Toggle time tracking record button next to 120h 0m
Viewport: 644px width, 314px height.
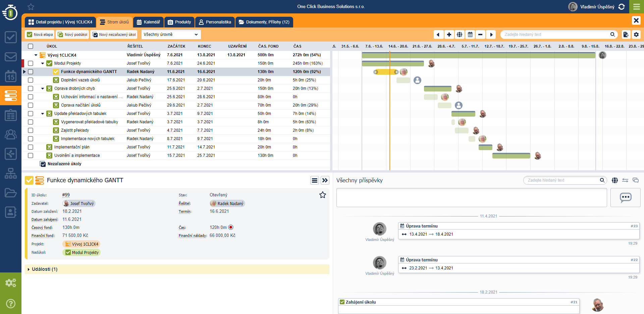point(231,227)
